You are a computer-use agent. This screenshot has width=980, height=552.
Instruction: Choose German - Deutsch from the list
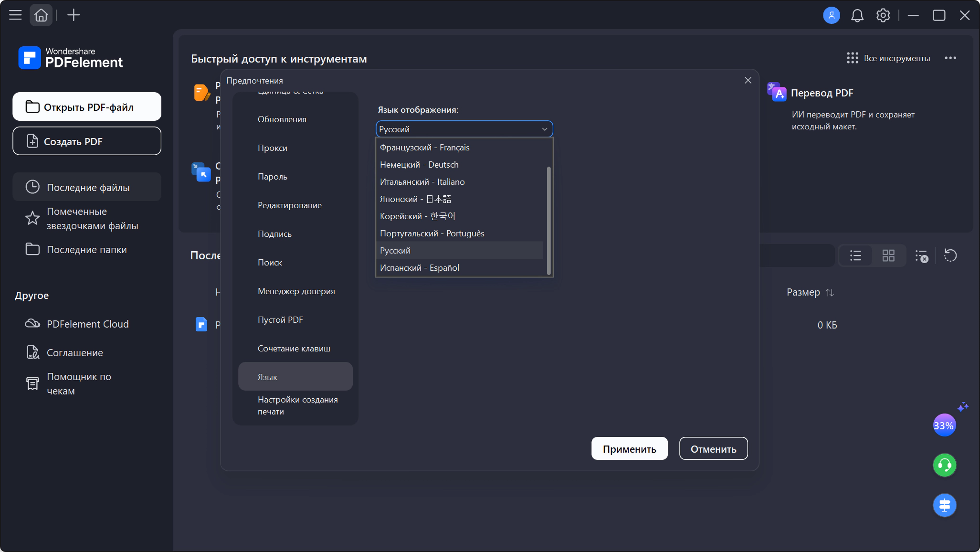(x=459, y=165)
